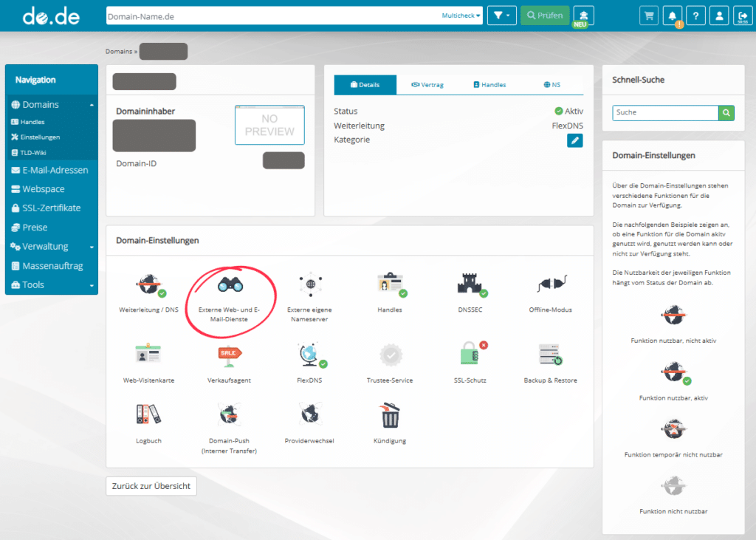Open the filter funnel dropdown
756x540 pixels.
click(501, 16)
